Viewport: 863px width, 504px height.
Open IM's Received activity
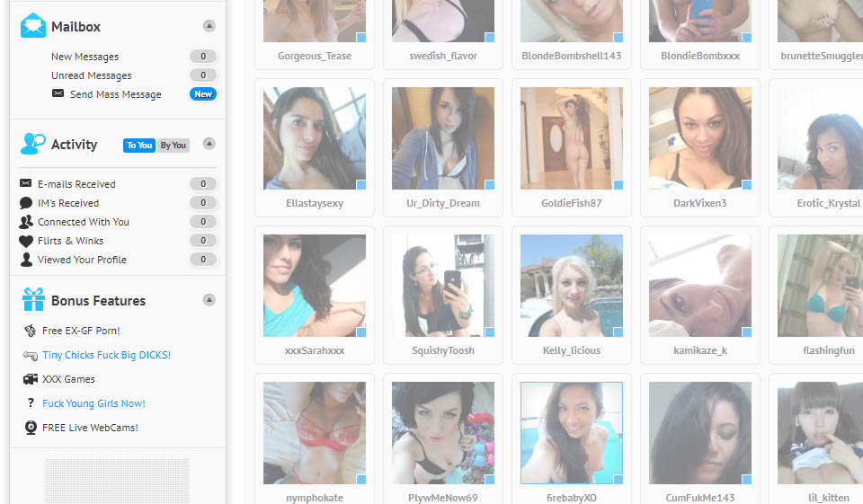coord(68,203)
